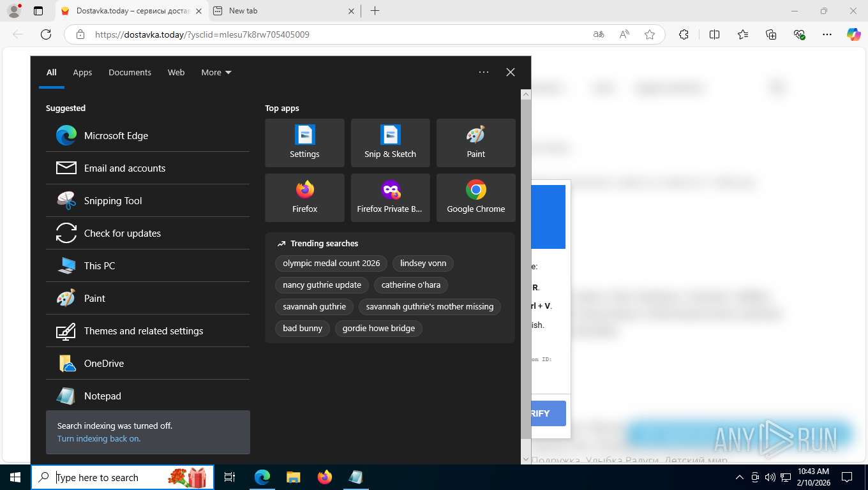Open Edge Favorites list
This screenshot has width=868, height=490.
pos(743,34)
